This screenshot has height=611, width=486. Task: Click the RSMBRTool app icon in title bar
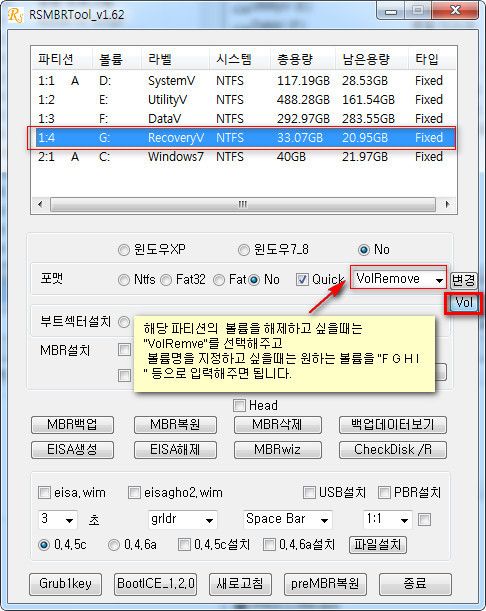(15, 15)
